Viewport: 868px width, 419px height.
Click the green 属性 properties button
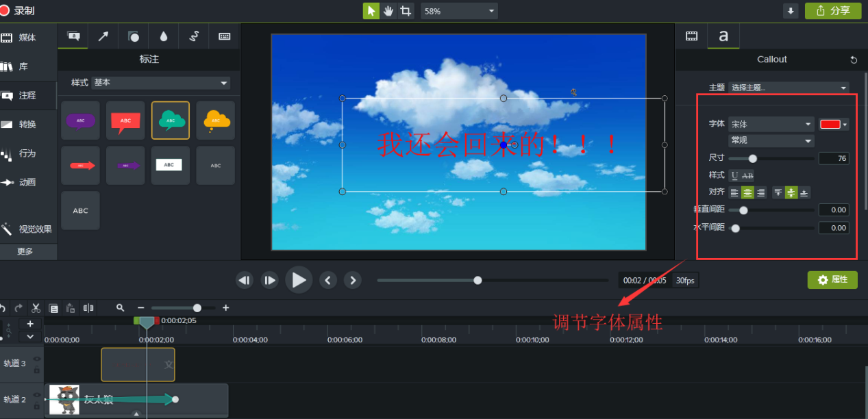(x=832, y=280)
